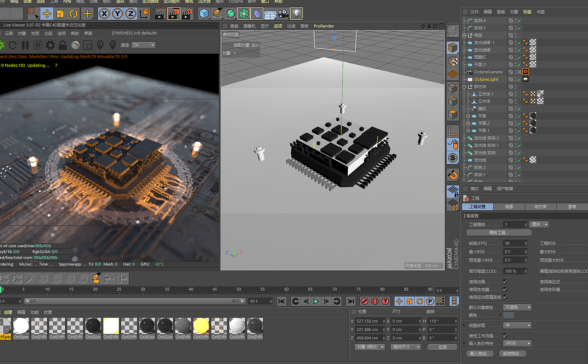Image resolution: width=588 pixels, height=364 pixels.
Task: Switch to the 参考 tab
Action: pyautogui.click(x=572, y=207)
